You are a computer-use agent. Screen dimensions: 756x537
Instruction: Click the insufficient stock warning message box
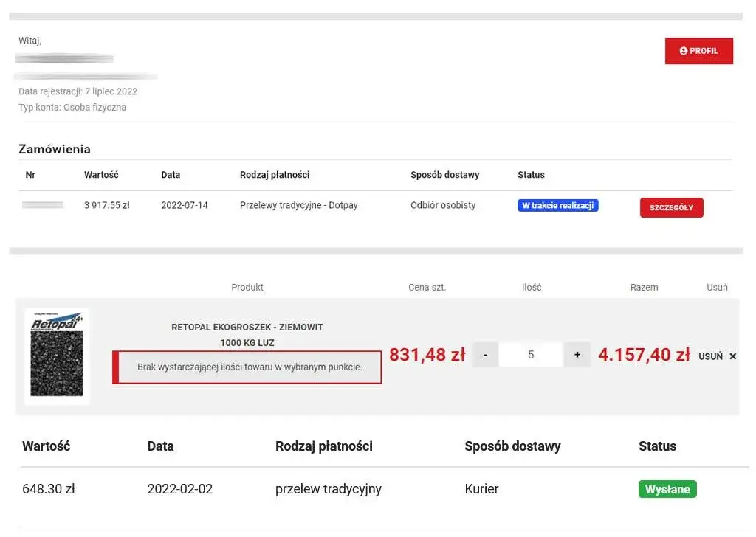[249, 367]
